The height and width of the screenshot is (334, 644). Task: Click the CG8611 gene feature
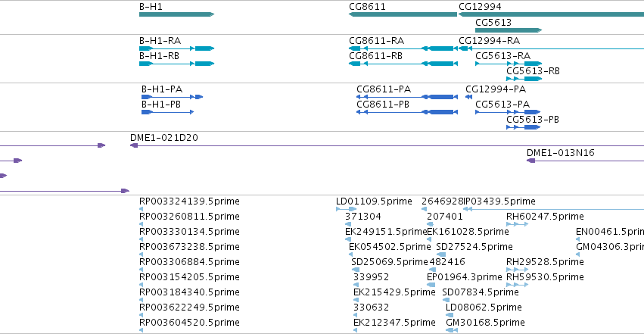(403, 14)
